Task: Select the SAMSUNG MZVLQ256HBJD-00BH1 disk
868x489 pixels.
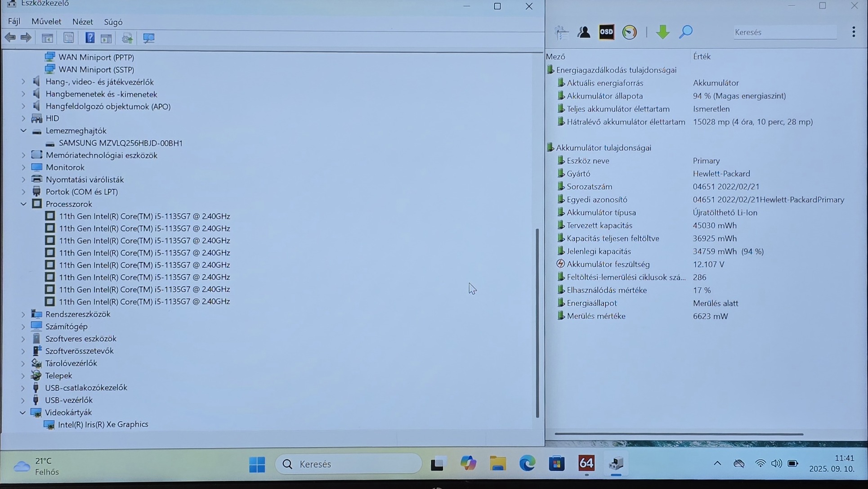Action: click(x=121, y=143)
